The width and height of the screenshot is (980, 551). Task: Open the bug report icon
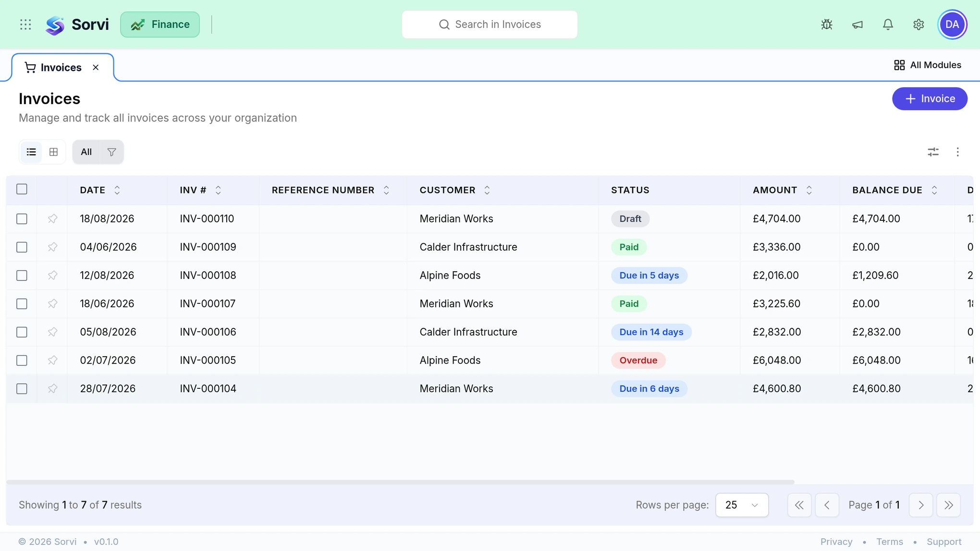[x=826, y=24]
